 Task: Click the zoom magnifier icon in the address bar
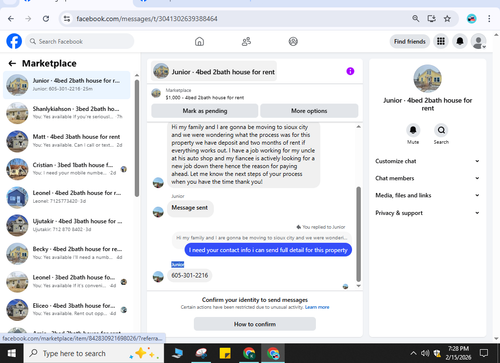(x=415, y=19)
